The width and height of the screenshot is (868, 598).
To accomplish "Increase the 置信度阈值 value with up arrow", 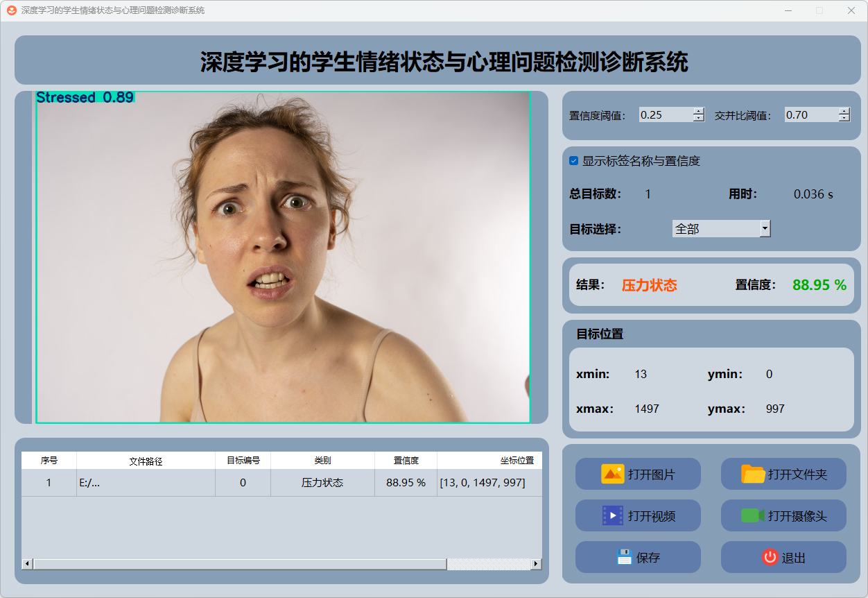I will coord(699,111).
